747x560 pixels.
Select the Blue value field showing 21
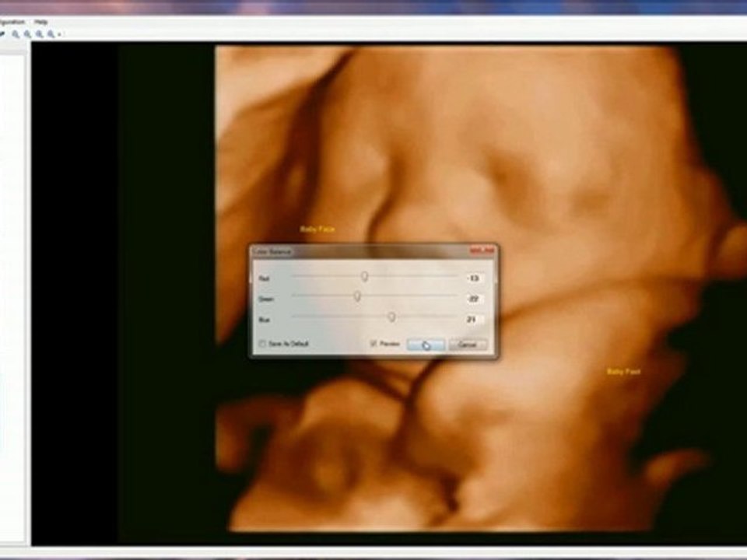(x=474, y=320)
